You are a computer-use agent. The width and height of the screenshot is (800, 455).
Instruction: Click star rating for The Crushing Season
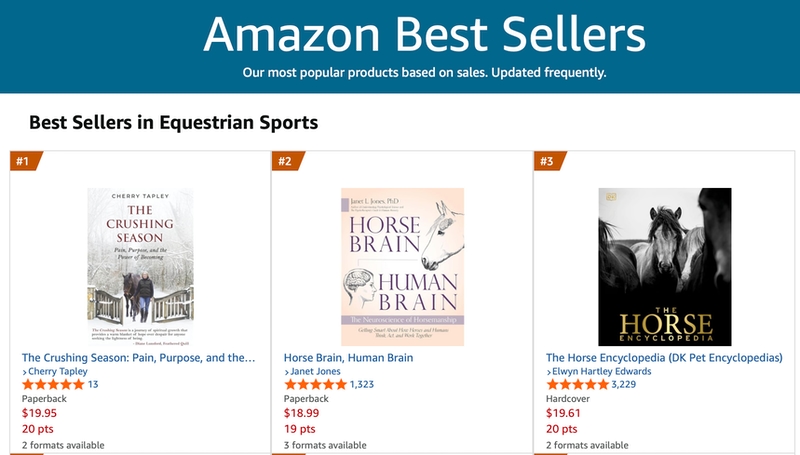pyautogui.click(x=53, y=385)
